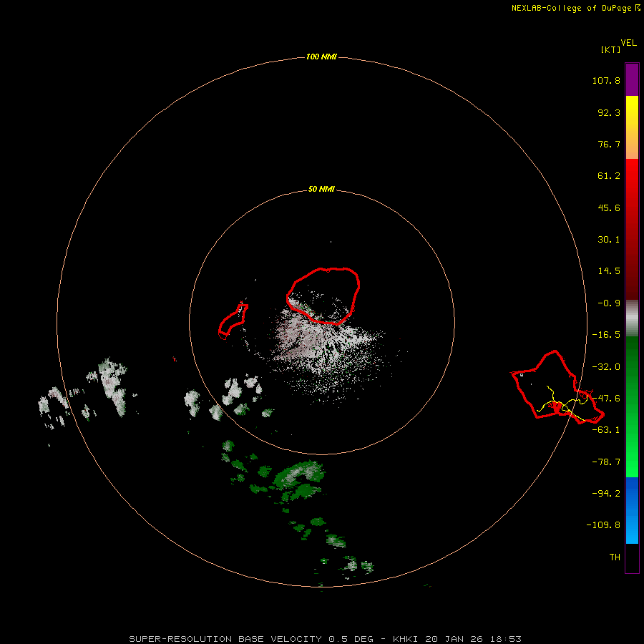Click the -63.1 velocity scale value
The image size is (644, 644).
click(x=606, y=430)
